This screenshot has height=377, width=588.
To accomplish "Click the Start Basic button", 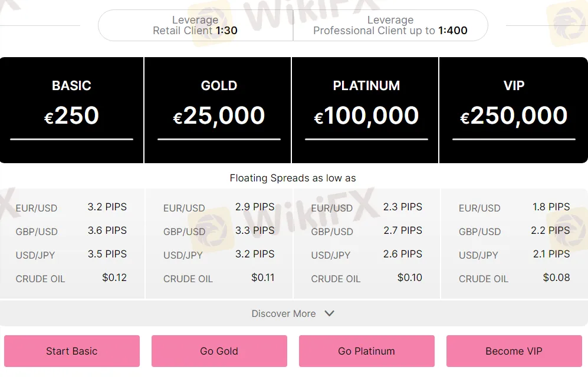I will tap(72, 351).
